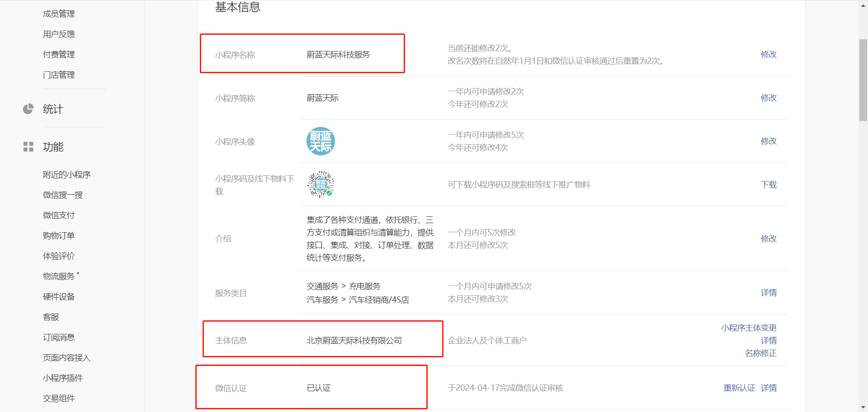Click the short name value 蔚蓝天际
868x412 pixels.
322,98
